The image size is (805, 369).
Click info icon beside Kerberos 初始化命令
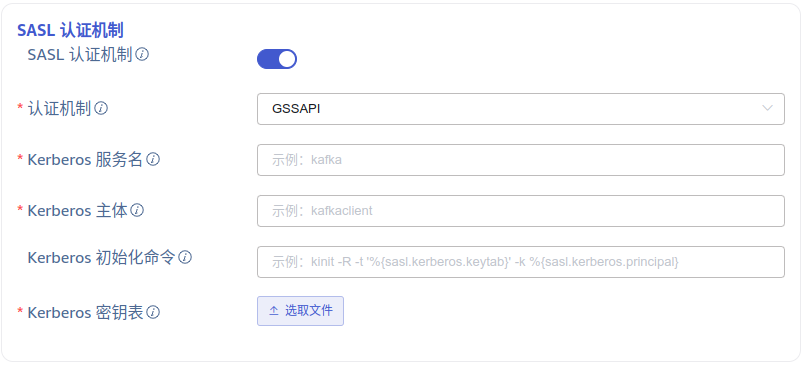point(185,257)
